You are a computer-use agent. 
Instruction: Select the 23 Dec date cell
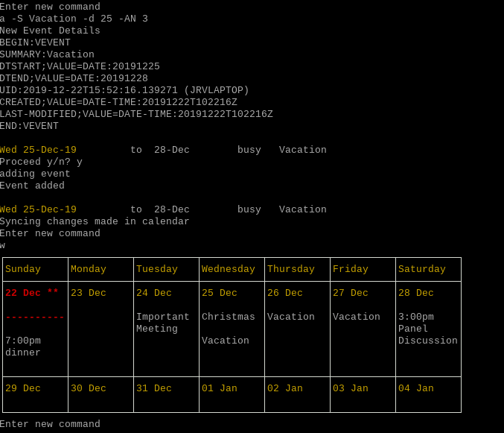[x=88, y=293]
